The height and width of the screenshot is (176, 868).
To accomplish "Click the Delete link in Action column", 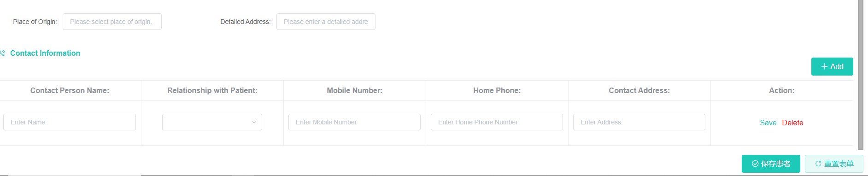I will [x=792, y=123].
